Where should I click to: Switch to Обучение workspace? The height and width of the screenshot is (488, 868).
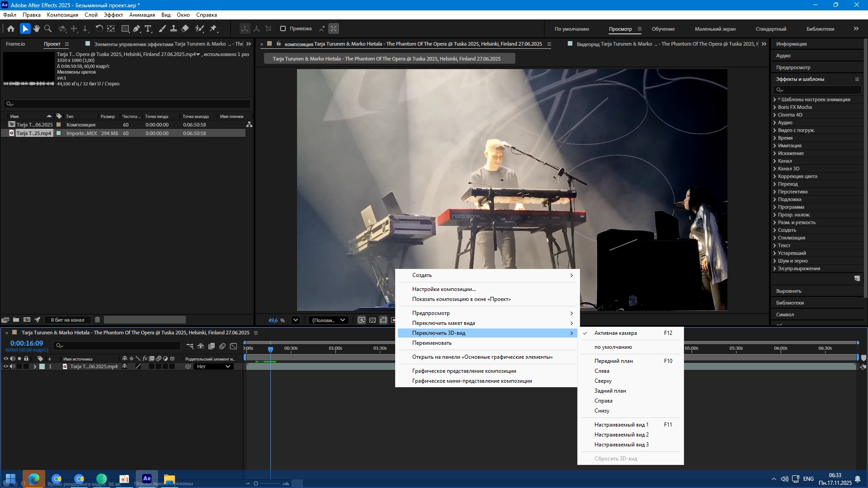[663, 29]
